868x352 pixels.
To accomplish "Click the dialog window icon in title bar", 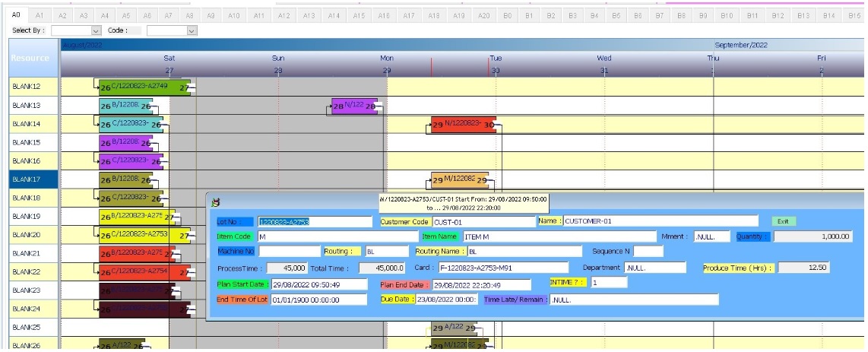I will pos(215,202).
